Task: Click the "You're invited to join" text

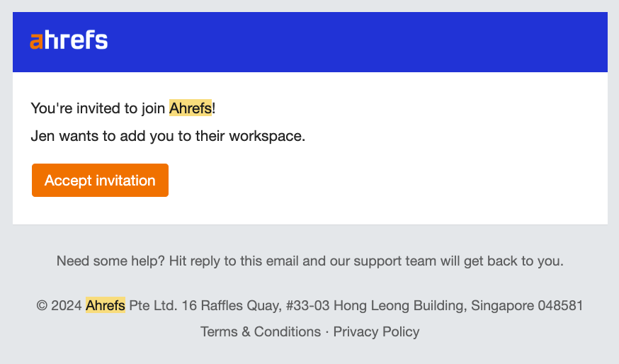Action: tap(98, 108)
